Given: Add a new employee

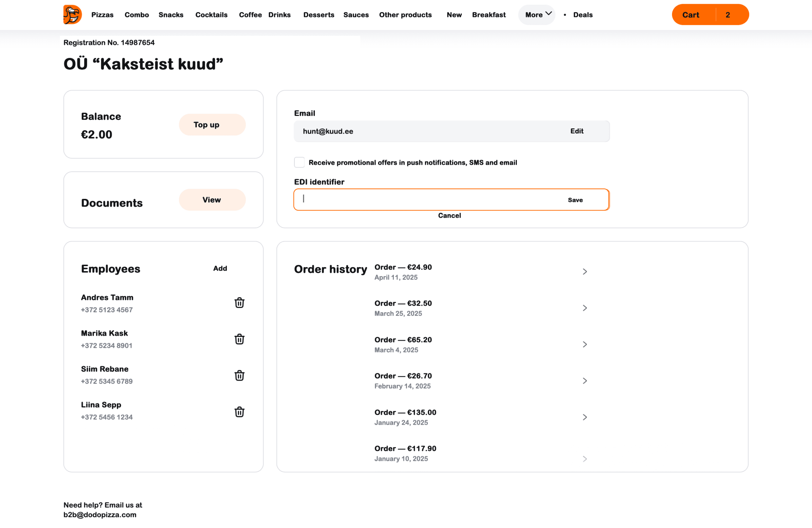Looking at the screenshot, I should (x=220, y=268).
